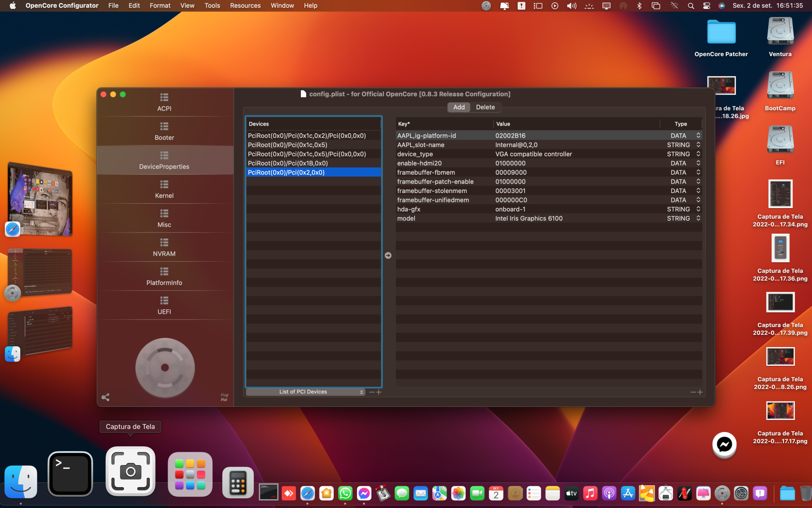Open the Edit menu
The height and width of the screenshot is (508, 812).
tap(134, 6)
